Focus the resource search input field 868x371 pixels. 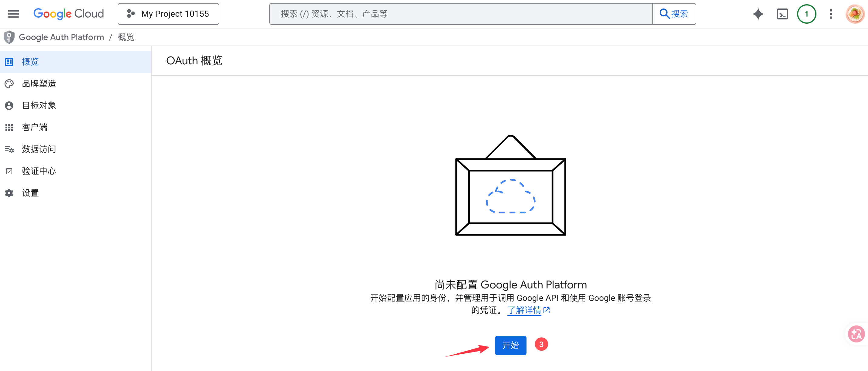tap(461, 14)
